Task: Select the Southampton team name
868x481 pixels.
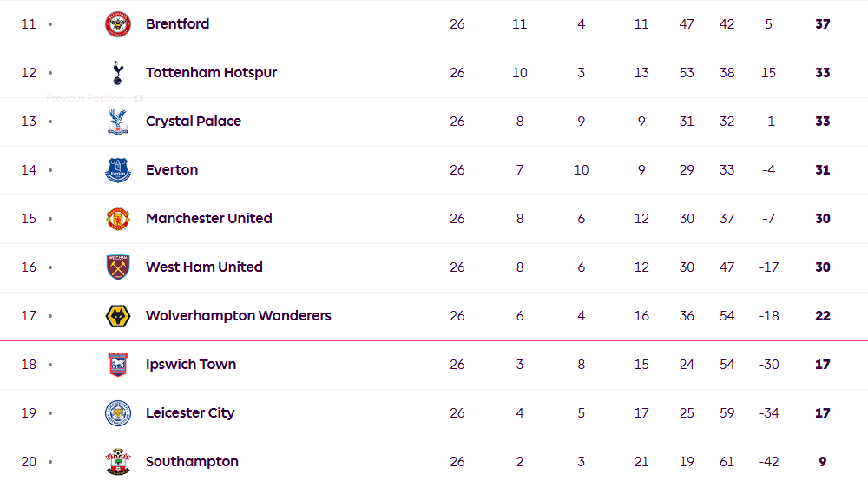Action: point(192,462)
